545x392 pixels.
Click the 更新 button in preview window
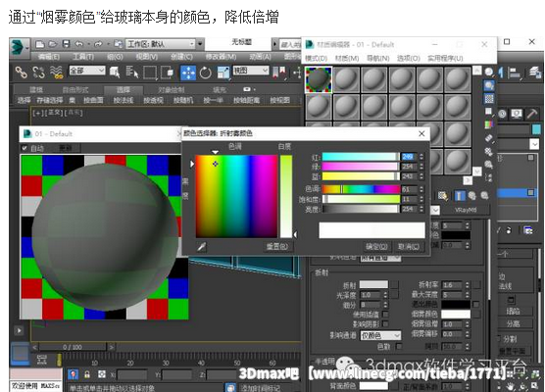click(x=66, y=148)
